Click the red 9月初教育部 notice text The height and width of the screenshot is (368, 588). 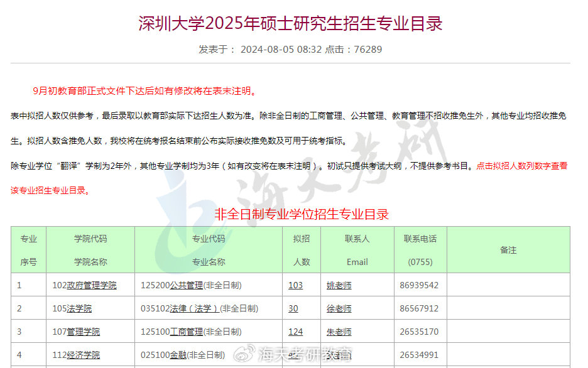click(x=144, y=91)
